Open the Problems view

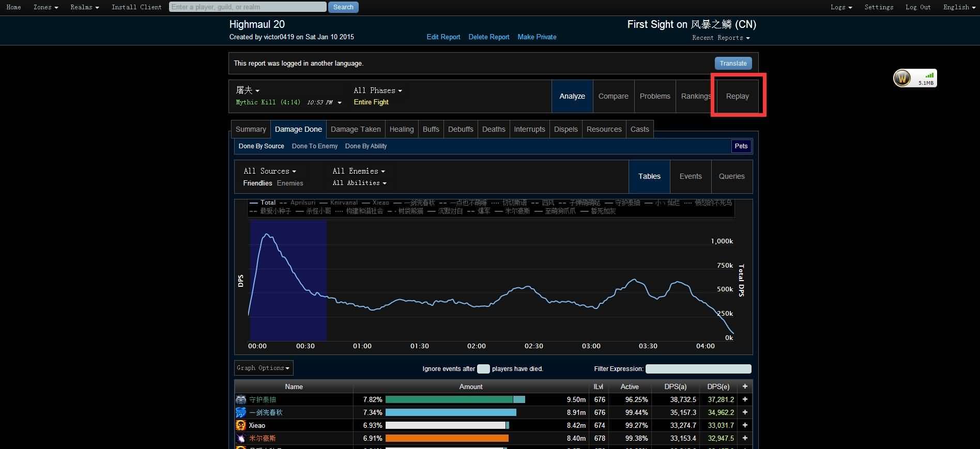[x=655, y=96]
